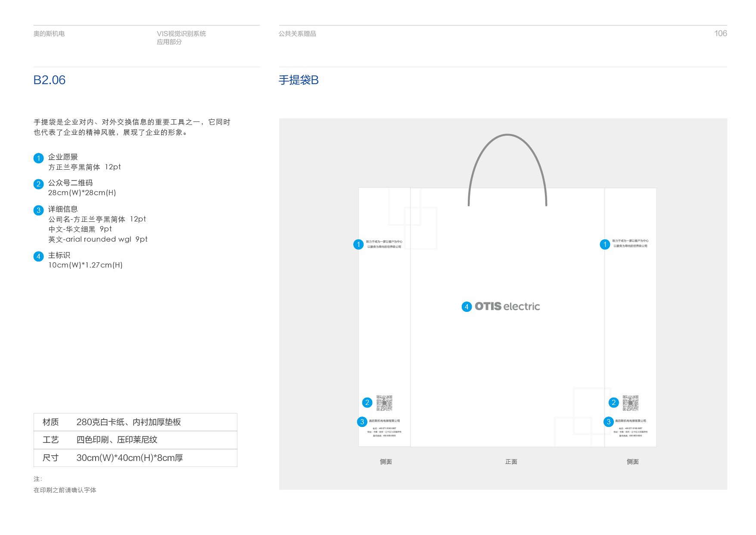Click the circle 3 marker on left bag side
Viewport: 756px width, 535px height.
pyautogui.click(x=362, y=422)
